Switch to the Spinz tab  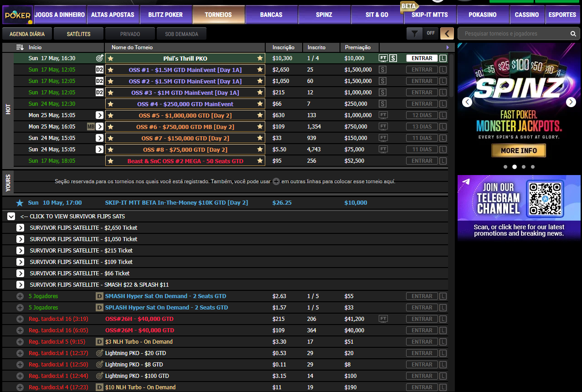point(324,15)
